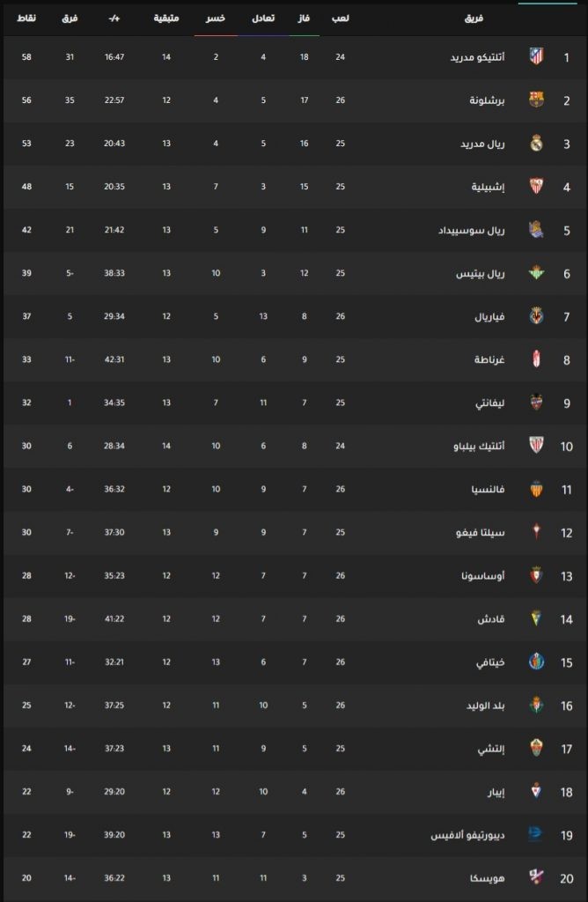The image size is (588, 902).
Task: Click the Real Madrid club crest
Action: 536,143
